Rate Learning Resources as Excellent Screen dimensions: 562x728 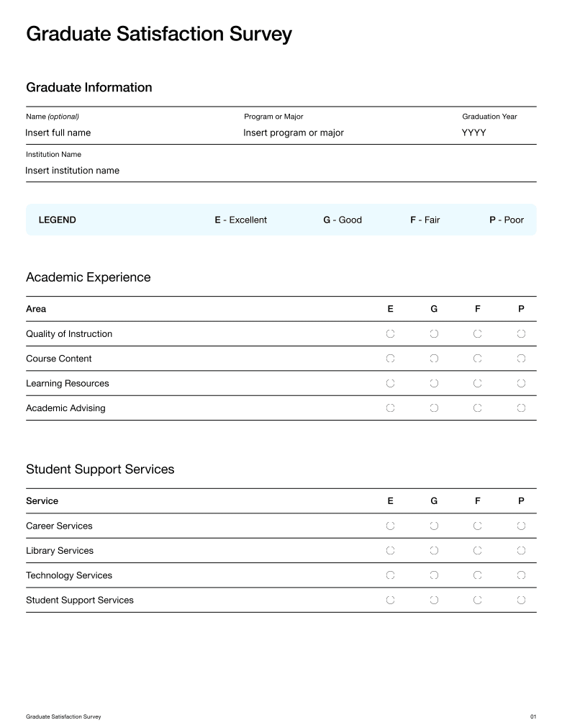pyautogui.click(x=390, y=384)
